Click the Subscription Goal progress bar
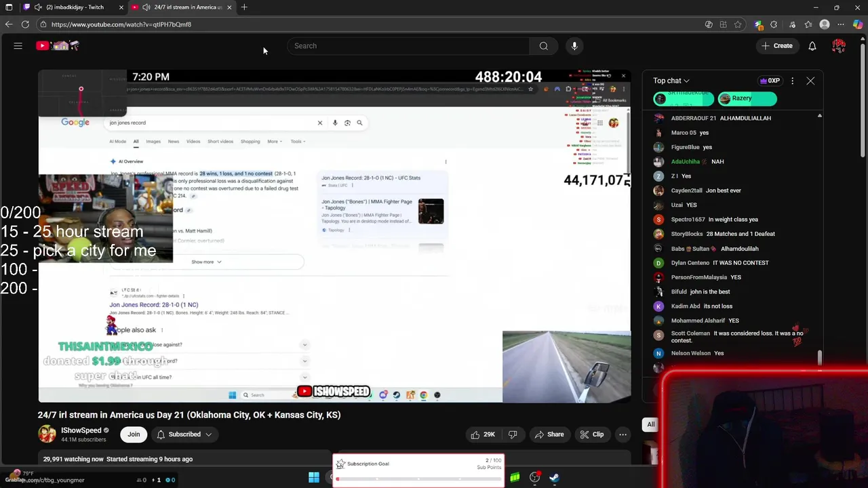 418,479
